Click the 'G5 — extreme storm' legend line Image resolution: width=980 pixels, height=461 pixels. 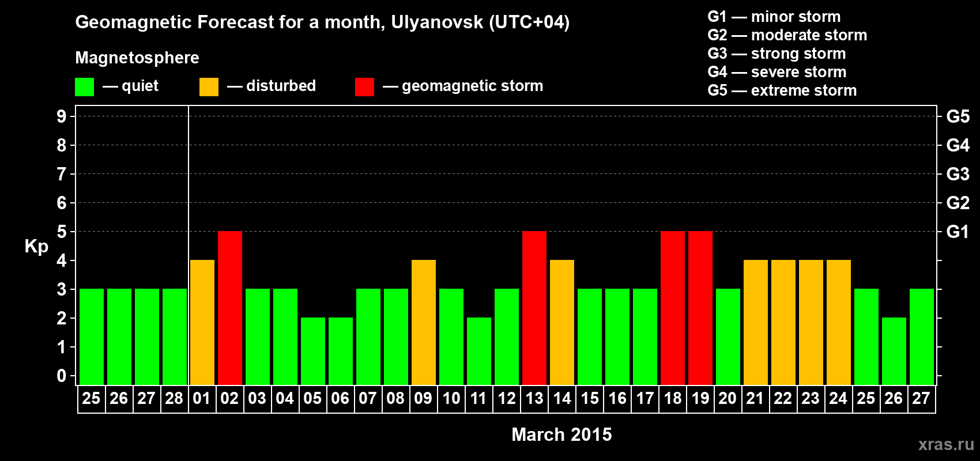click(782, 90)
